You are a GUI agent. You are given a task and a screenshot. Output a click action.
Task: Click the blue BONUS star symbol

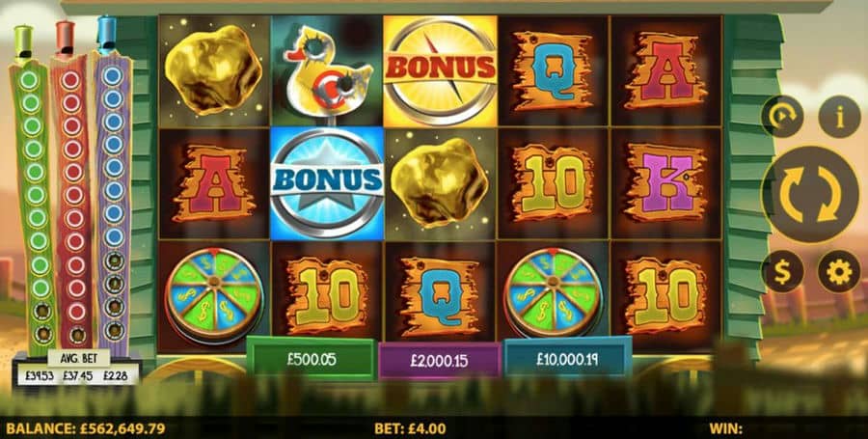point(327,182)
